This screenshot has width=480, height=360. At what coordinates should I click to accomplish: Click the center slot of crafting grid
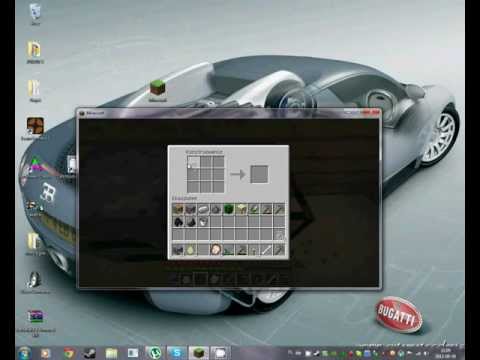click(x=206, y=174)
